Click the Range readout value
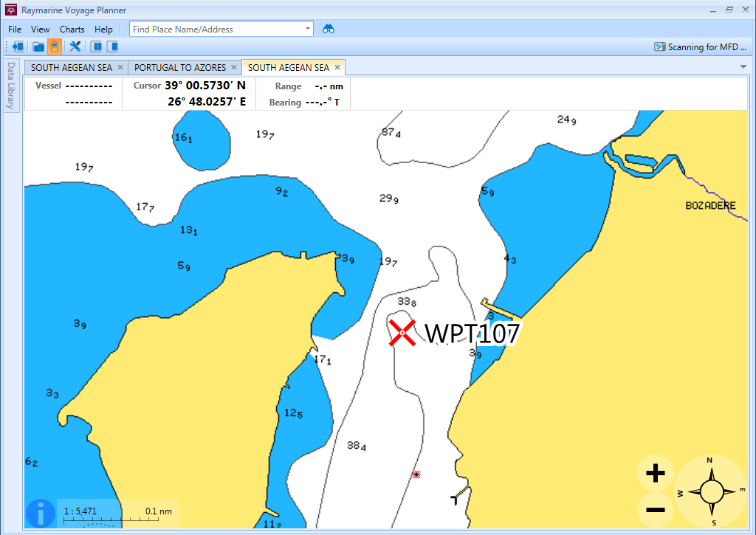Viewport: 756px width, 535px height. (x=329, y=86)
